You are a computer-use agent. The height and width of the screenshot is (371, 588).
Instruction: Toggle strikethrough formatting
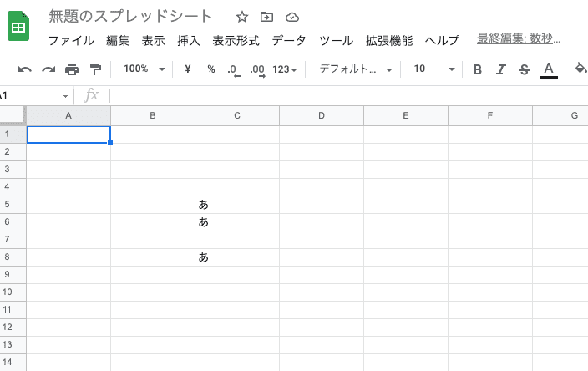click(x=525, y=69)
